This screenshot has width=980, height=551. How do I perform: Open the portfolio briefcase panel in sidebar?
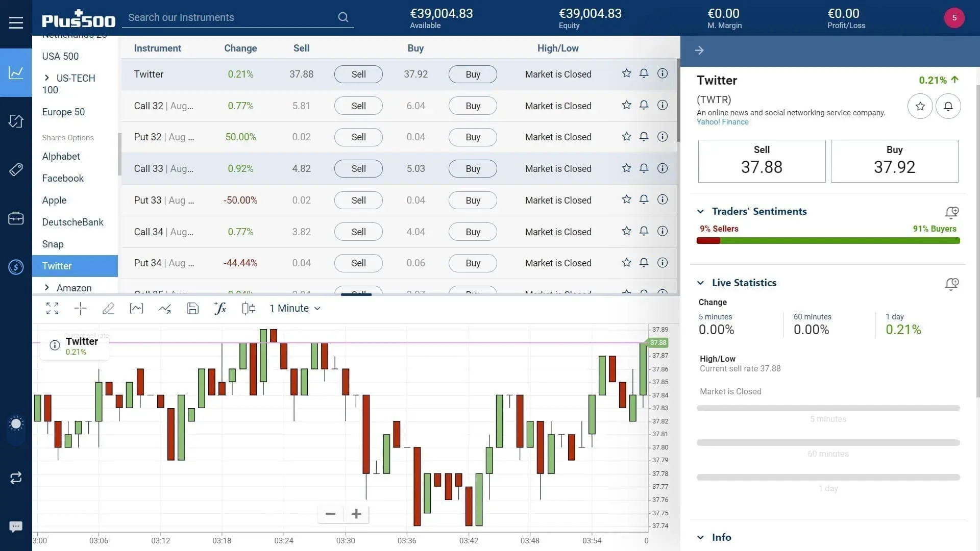click(16, 218)
